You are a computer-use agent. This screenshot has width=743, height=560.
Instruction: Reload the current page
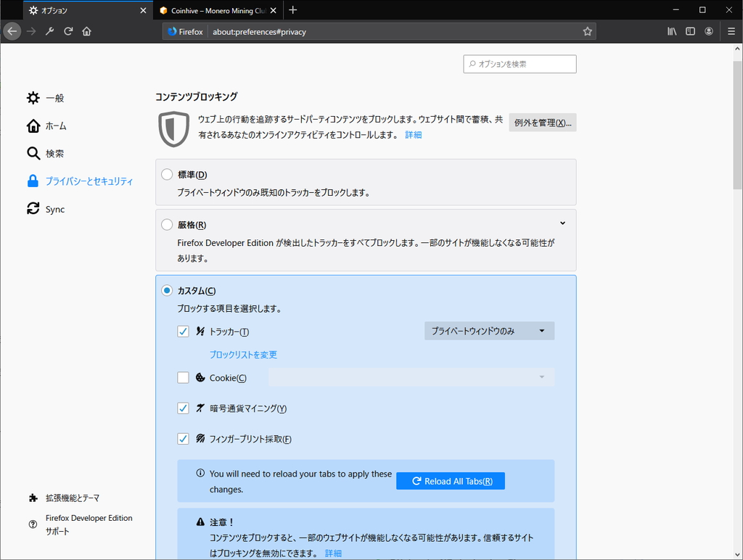(67, 31)
